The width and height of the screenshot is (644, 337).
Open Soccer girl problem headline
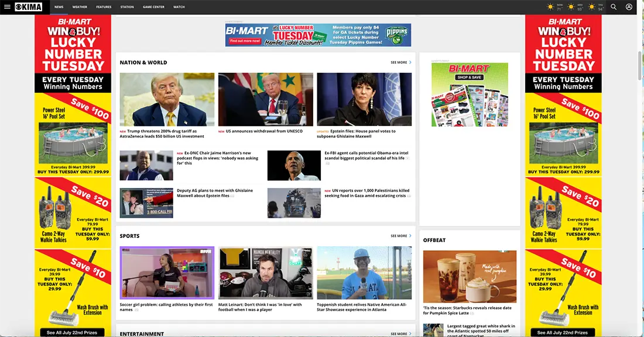(x=166, y=307)
